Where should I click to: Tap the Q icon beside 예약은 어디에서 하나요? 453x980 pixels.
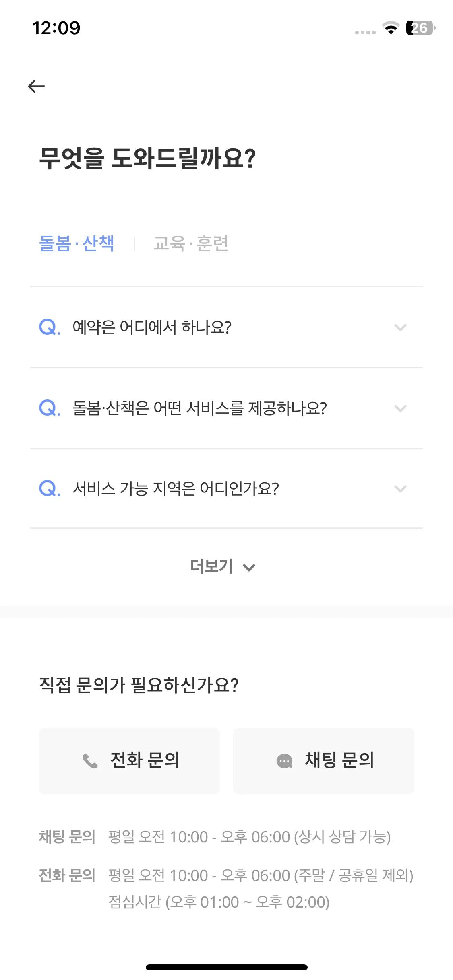[x=50, y=327]
